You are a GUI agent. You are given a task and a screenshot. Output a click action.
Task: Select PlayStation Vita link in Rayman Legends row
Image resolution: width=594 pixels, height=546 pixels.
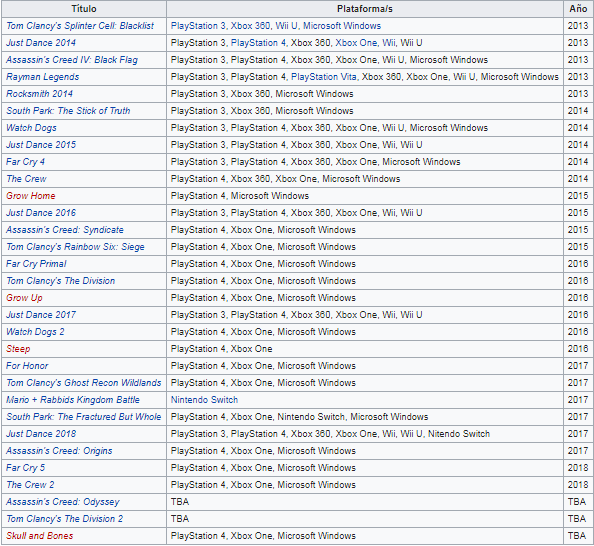coord(324,77)
